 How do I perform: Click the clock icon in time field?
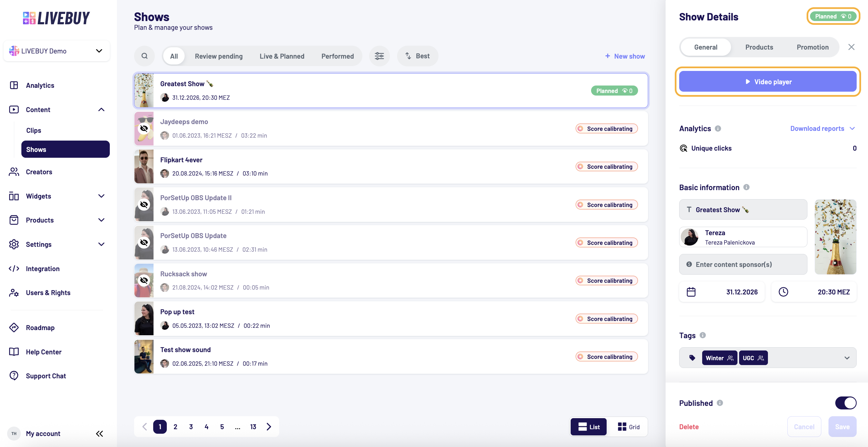[783, 292]
